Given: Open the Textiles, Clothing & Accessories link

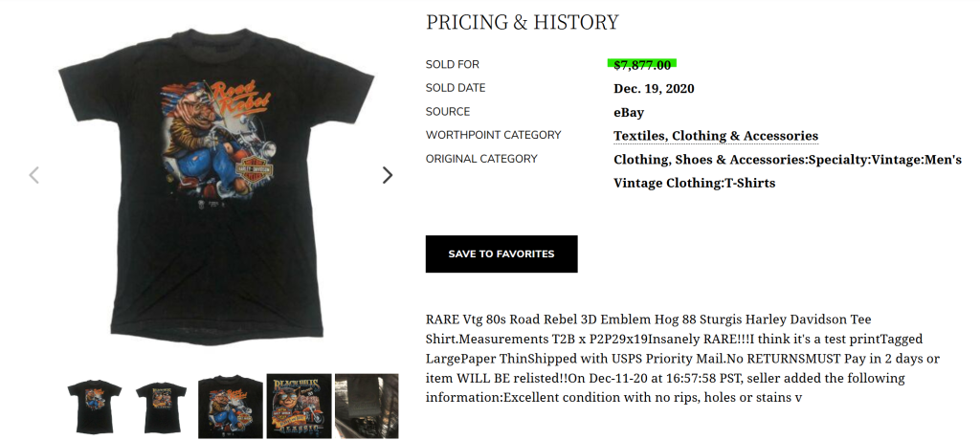Looking at the screenshot, I should [715, 136].
